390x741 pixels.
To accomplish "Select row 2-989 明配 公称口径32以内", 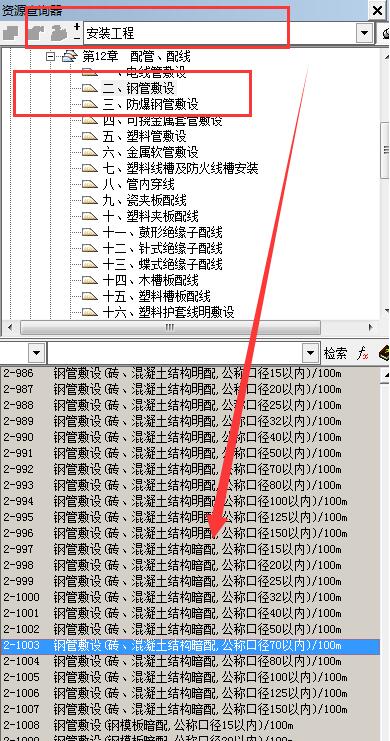I will tap(190, 422).
